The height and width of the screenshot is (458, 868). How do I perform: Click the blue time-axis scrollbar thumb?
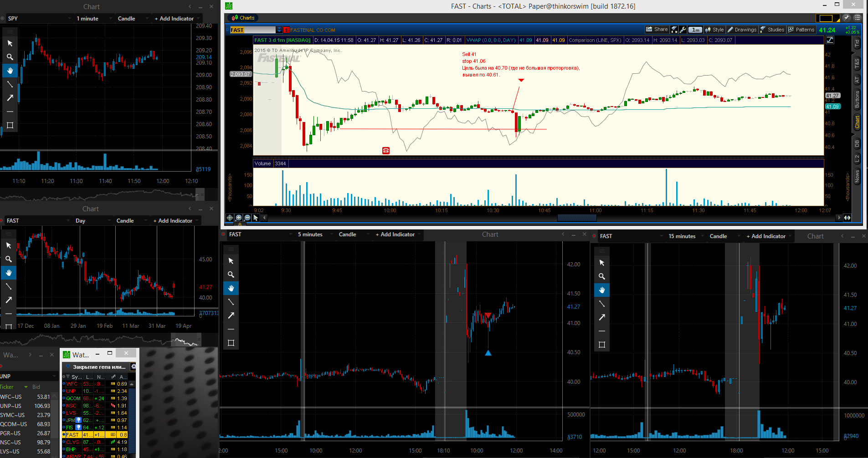577,218
